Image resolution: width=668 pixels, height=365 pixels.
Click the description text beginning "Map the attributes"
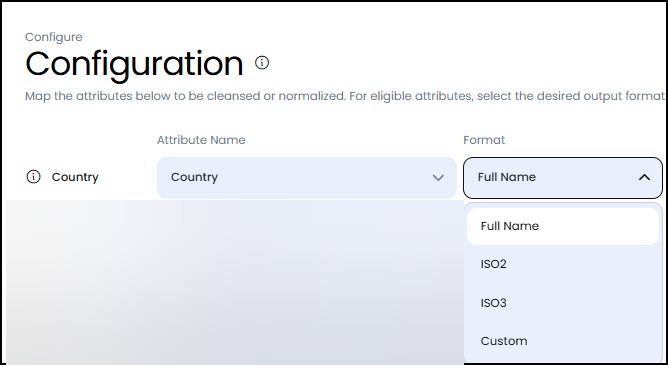pos(345,96)
